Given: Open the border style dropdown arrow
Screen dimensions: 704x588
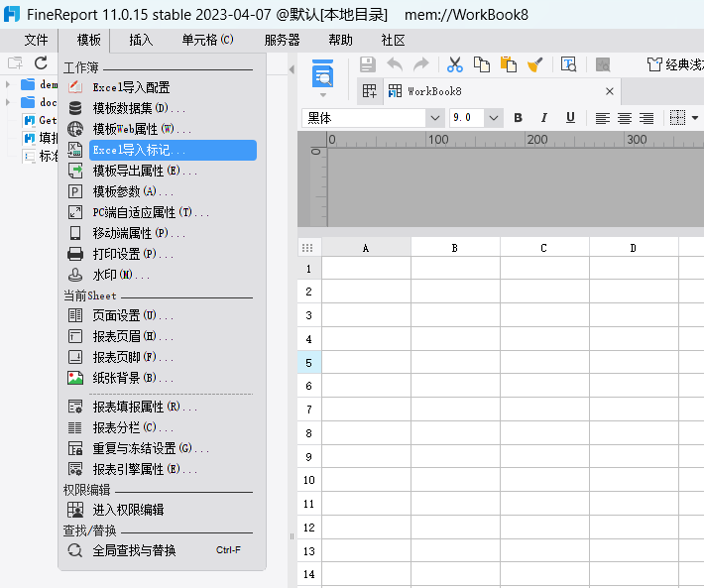Looking at the screenshot, I should (694, 118).
